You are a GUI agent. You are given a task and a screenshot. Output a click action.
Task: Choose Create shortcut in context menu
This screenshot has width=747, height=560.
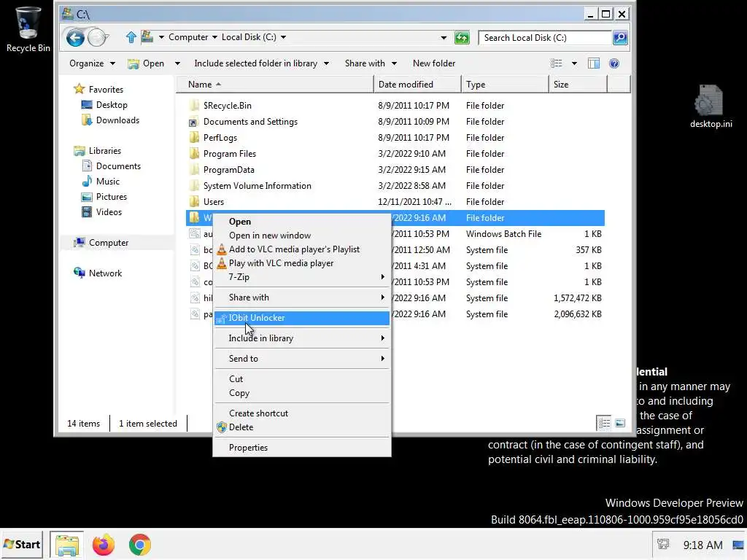pyautogui.click(x=302, y=413)
